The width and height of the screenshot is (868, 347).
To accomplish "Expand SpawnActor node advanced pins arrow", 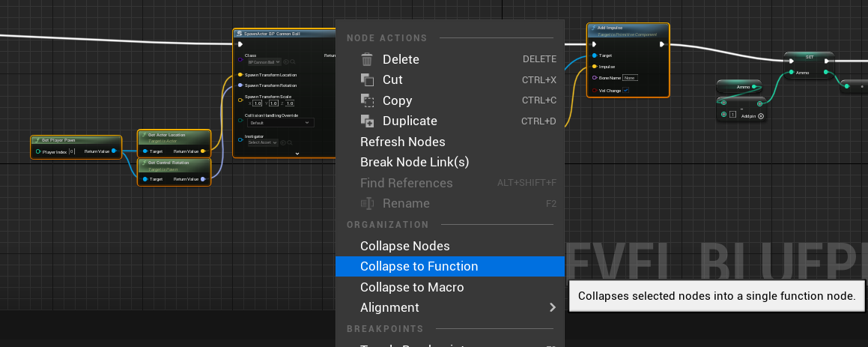I will pyautogui.click(x=297, y=154).
